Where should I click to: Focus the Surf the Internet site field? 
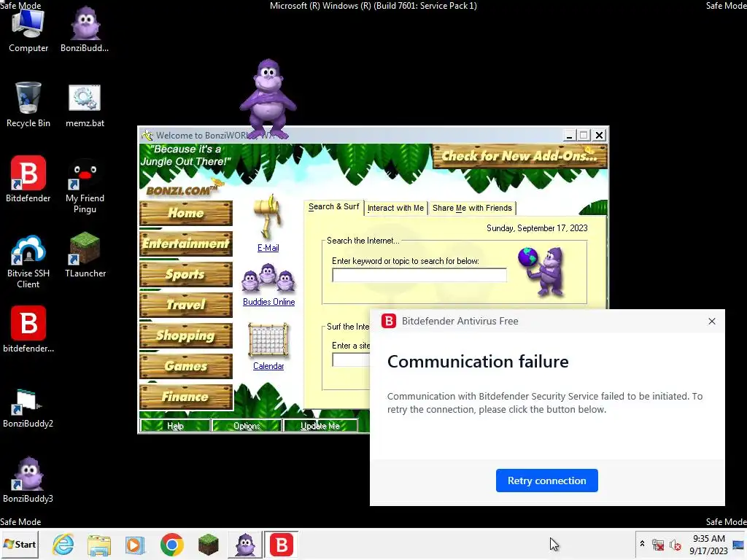(x=351, y=359)
